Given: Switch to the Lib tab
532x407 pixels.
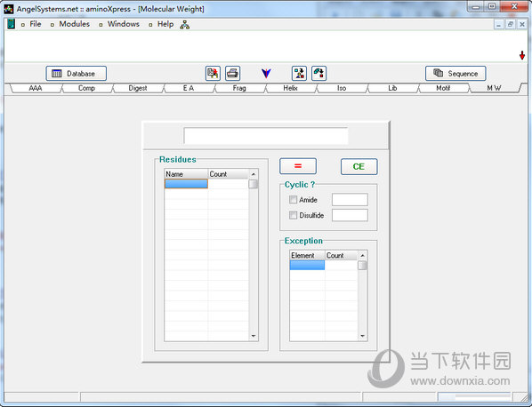Looking at the screenshot, I should (392, 88).
